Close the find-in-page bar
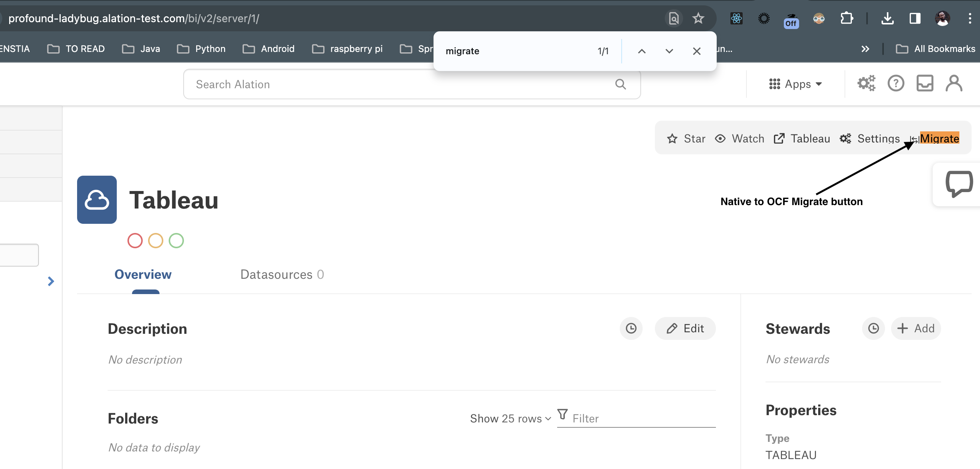This screenshot has height=469, width=980. 697,51
